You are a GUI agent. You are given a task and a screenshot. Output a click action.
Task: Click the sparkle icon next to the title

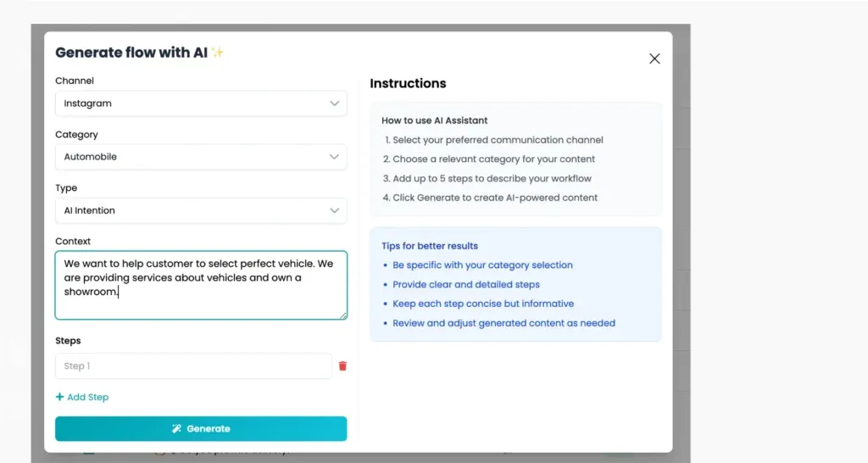coord(218,53)
